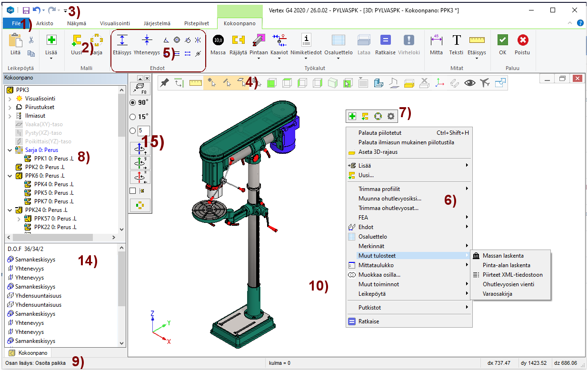The height and width of the screenshot is (371, 588).
Task: Toggle the eye visibility icon in toolbar
Action: pyautogui.click(x=470, y=83)
